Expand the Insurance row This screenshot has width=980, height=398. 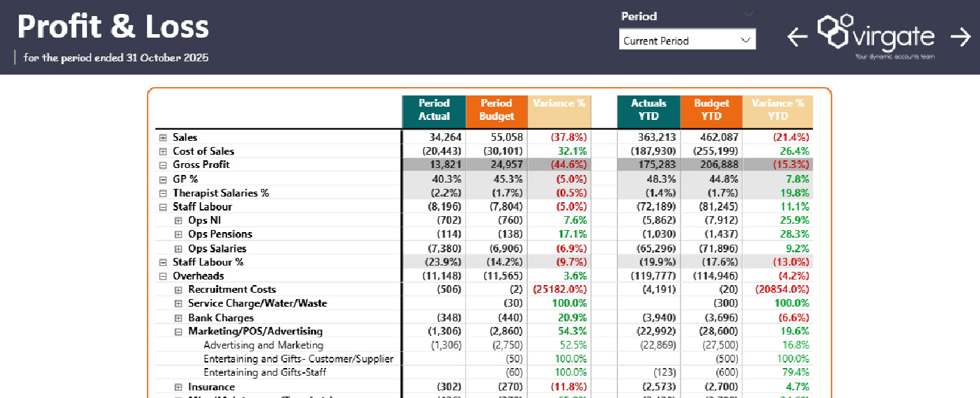(178, 388)
